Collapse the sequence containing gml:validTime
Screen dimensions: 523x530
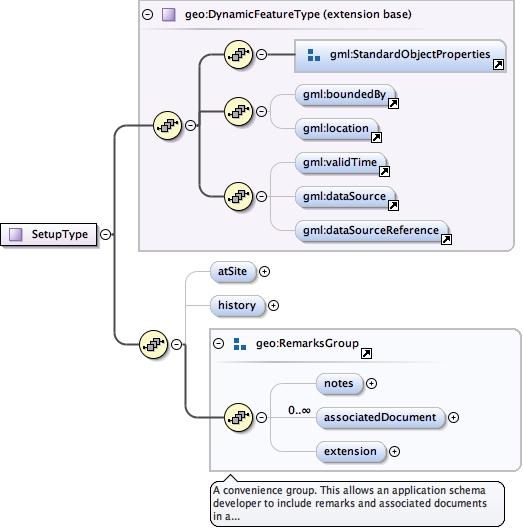tap(261, 196)
